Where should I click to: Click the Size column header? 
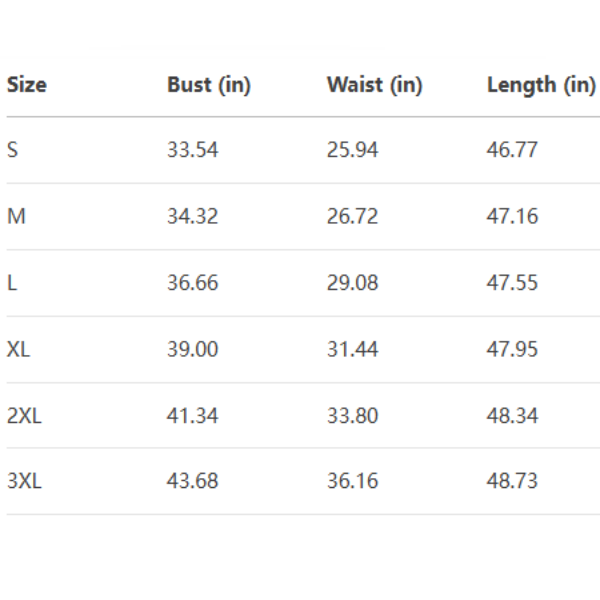[x=27, y=85]
